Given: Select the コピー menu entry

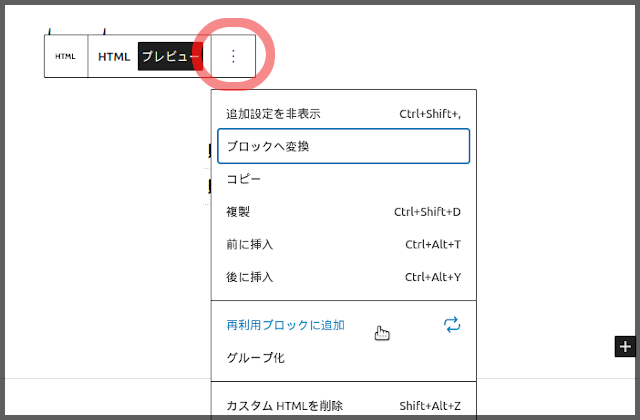Looking at the screenshot, I should point(344,179).
